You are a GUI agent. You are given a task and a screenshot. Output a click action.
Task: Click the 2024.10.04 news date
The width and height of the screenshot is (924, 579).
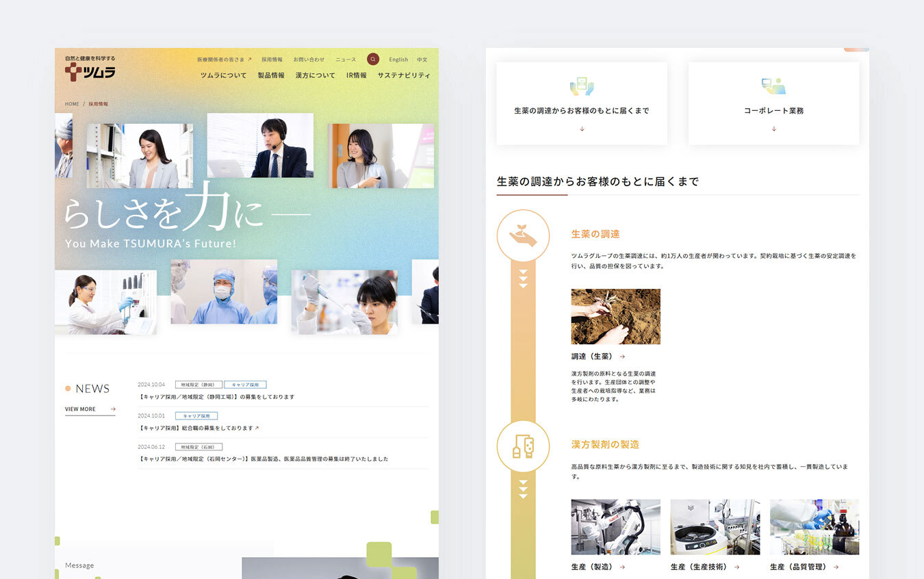tap(151, 385)
